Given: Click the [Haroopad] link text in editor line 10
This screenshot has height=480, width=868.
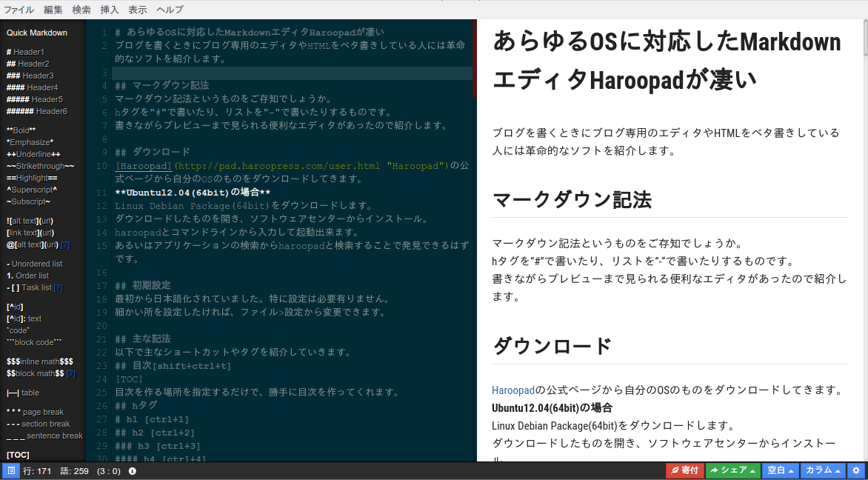Looking at the screenshot, I should (x=144, y=166).
